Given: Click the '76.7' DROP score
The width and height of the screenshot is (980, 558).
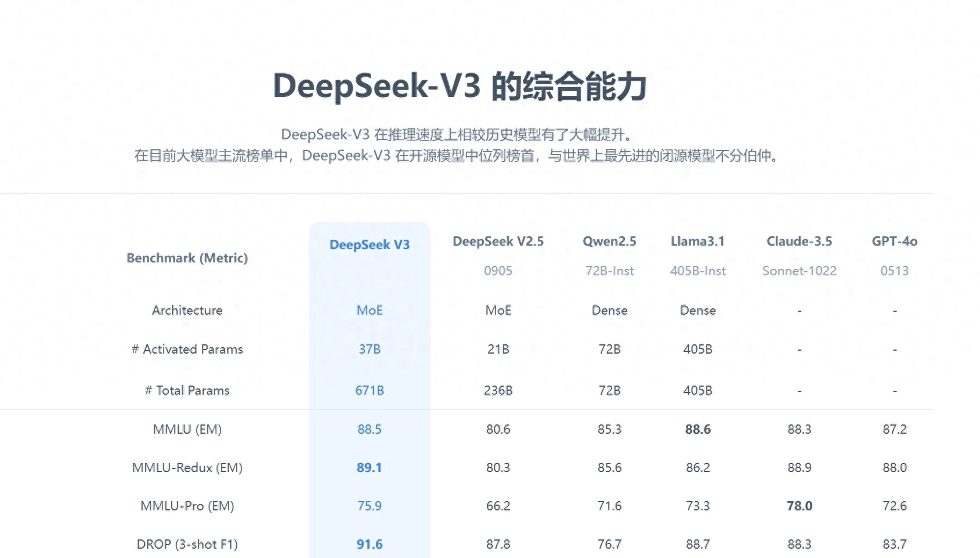Looking at the screenshot, I should click(609, 544).
